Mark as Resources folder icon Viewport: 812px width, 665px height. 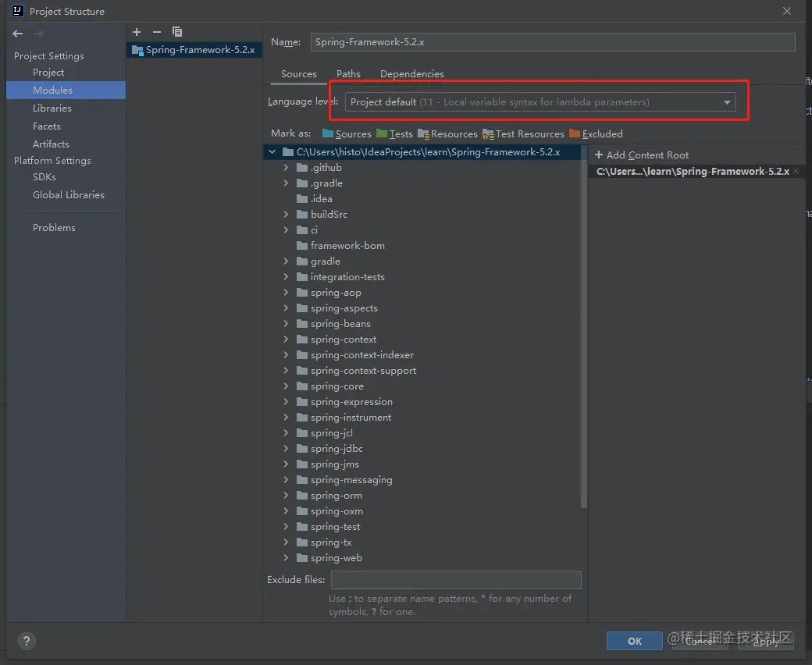click(x=423, y=134)
